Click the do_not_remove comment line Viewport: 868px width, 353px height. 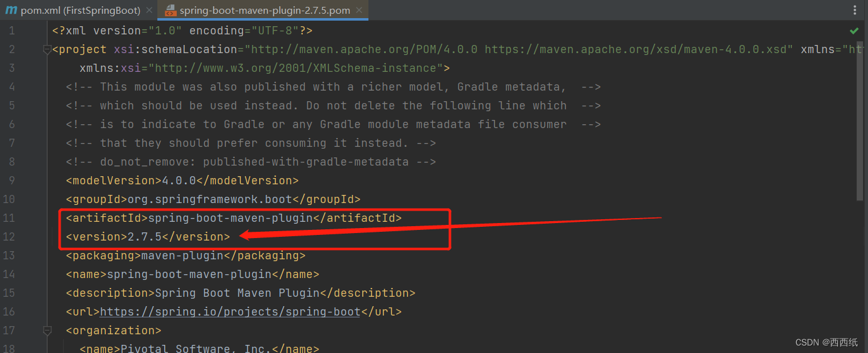(251, 161)
